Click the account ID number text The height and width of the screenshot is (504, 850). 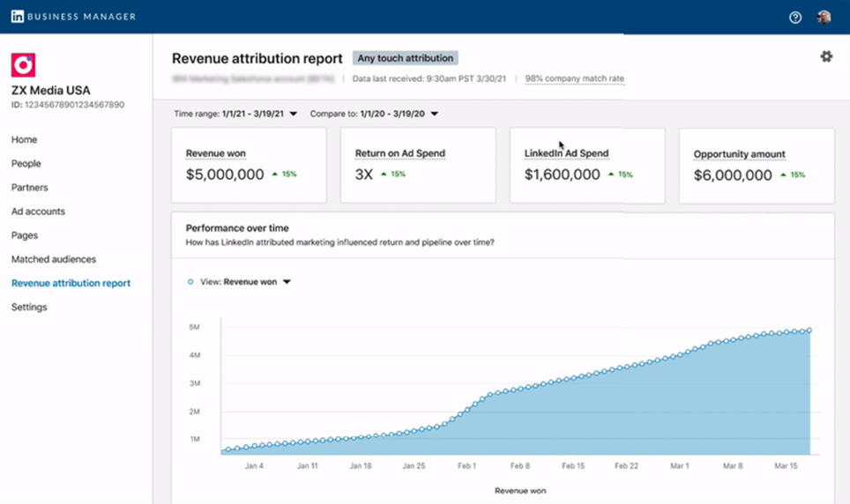pyautogui.click(x=68, y=105)
